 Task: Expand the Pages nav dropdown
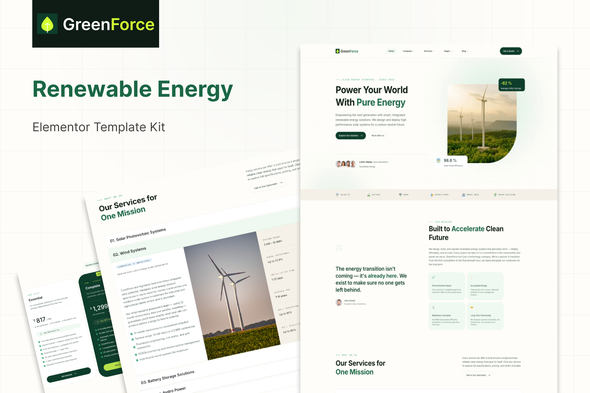click(448, 51)
